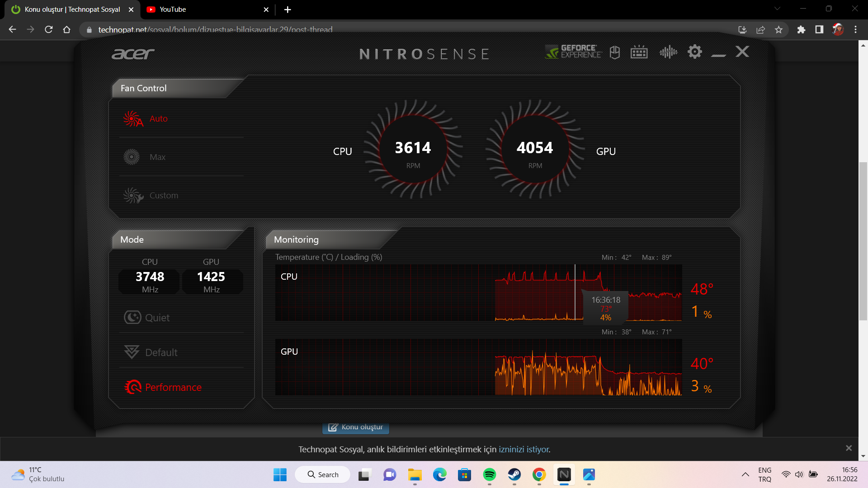Switch to the YouTube browser tab

coord(173,9)
